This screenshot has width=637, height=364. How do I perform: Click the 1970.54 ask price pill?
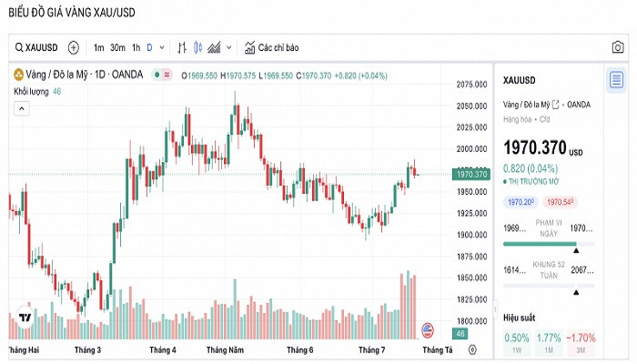[x=561, y=201]
